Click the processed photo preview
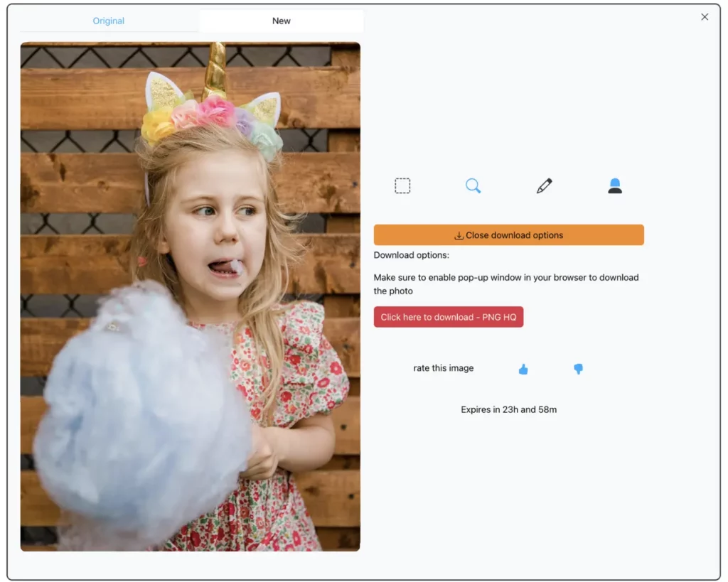Screen dimensions: 728x582 191,296
